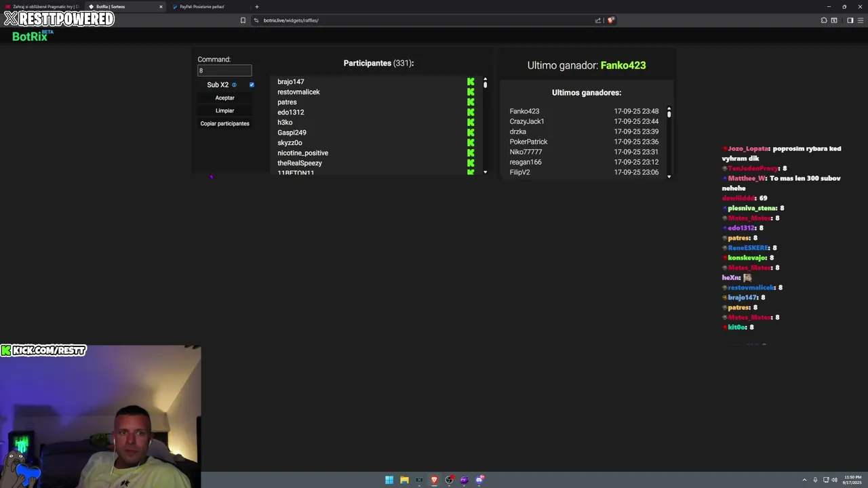Open File Explorer from the taskbar

coord(404,480)
